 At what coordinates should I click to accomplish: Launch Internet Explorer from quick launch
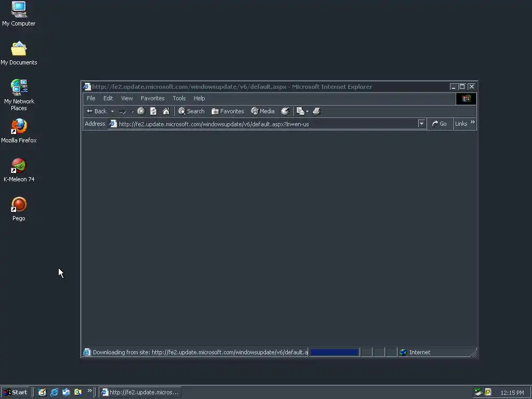click(54, 392)
